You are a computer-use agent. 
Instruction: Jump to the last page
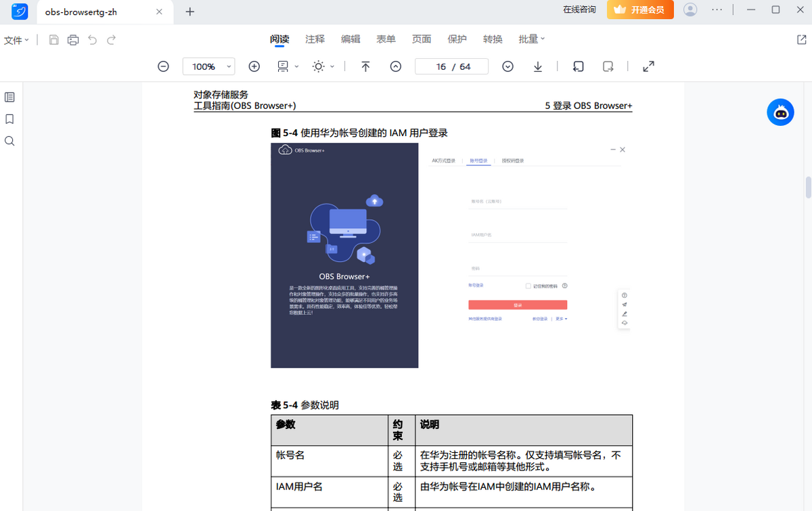tap(538, 66)
